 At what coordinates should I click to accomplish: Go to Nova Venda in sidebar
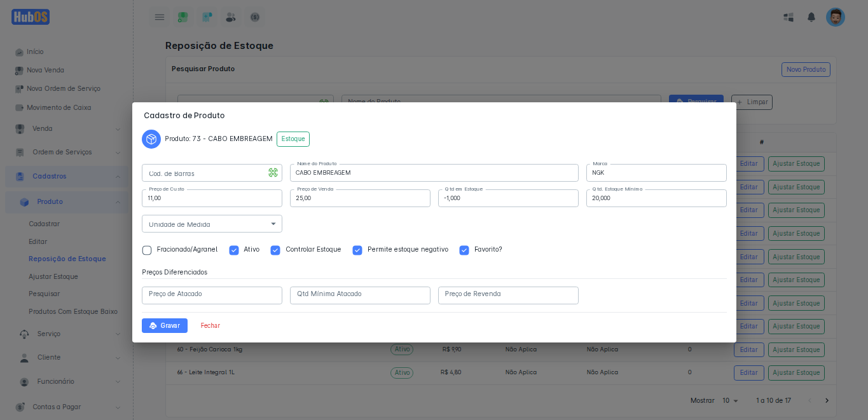pyautogui.click(x=45, y=70)
